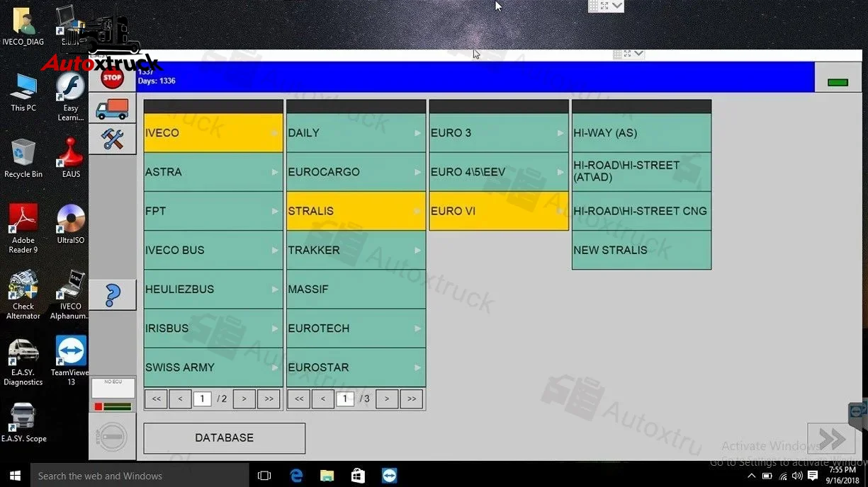Open the truck vehicle selection icon
Screen dimensions: 868x487
112,109
